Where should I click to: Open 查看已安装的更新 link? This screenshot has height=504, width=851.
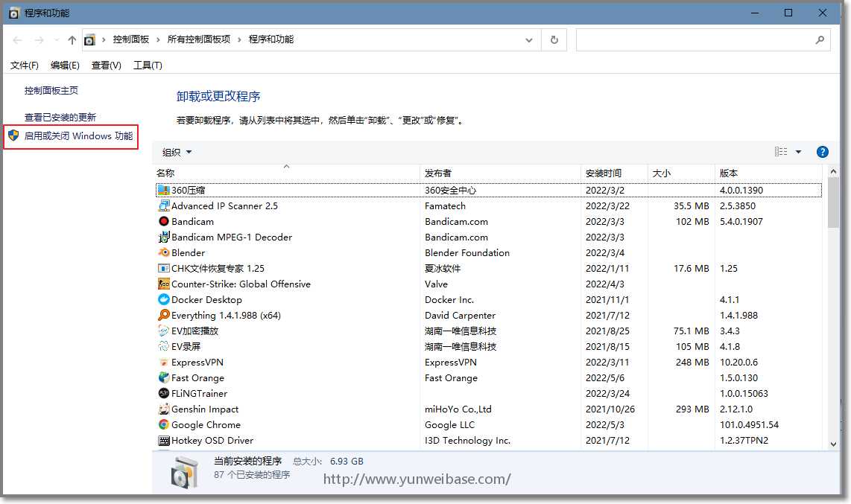pos(60,117)
